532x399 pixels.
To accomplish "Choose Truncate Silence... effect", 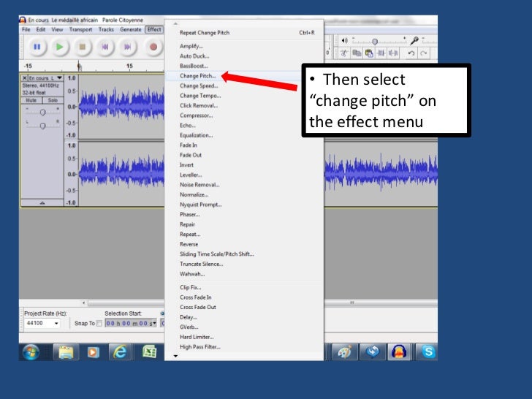I will point(244,264).
